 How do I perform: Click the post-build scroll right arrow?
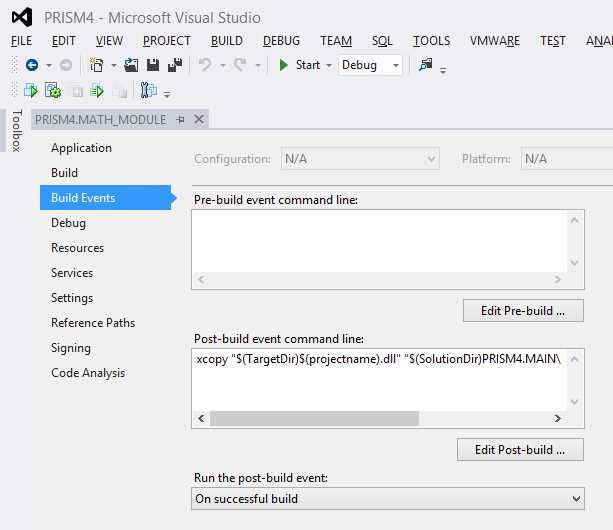pos(557,419)
